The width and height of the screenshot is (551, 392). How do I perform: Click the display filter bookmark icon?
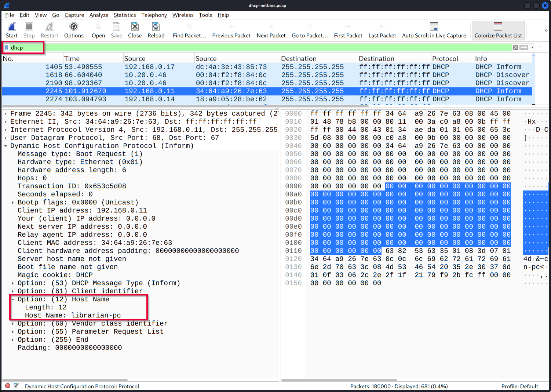6,48
